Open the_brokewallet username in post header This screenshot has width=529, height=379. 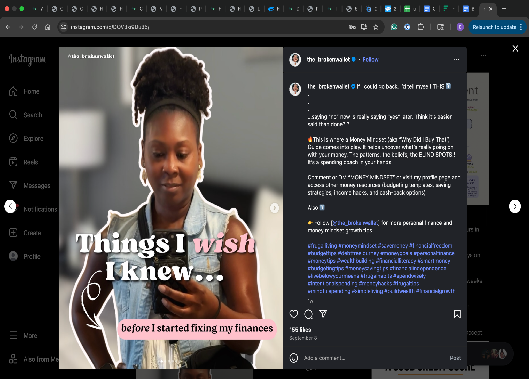(328, 60)
